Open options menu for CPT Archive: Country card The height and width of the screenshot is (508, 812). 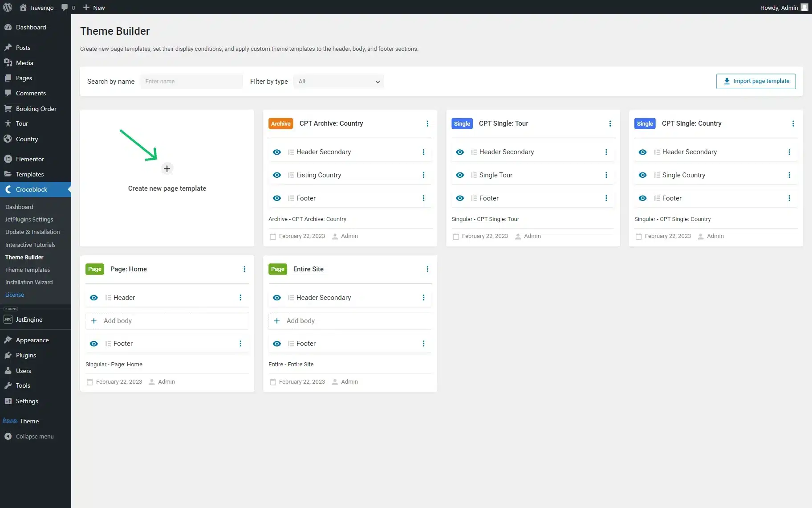pyautogui.click(x=427, y=123)
